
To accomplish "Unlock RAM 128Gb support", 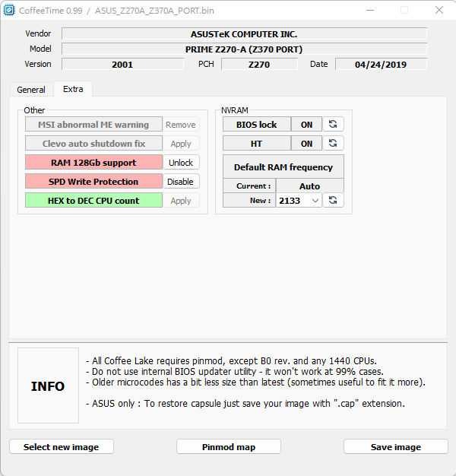I will (181, 163).
